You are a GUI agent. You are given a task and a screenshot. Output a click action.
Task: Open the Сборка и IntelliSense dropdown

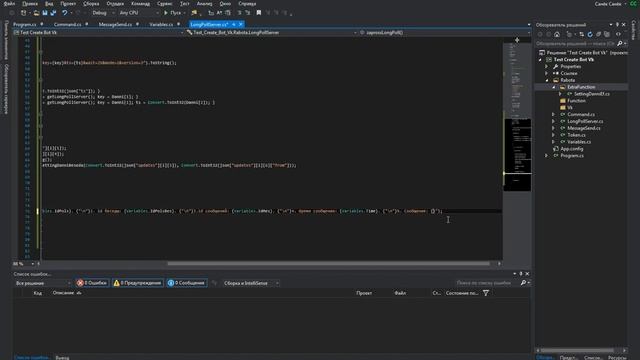251,283
